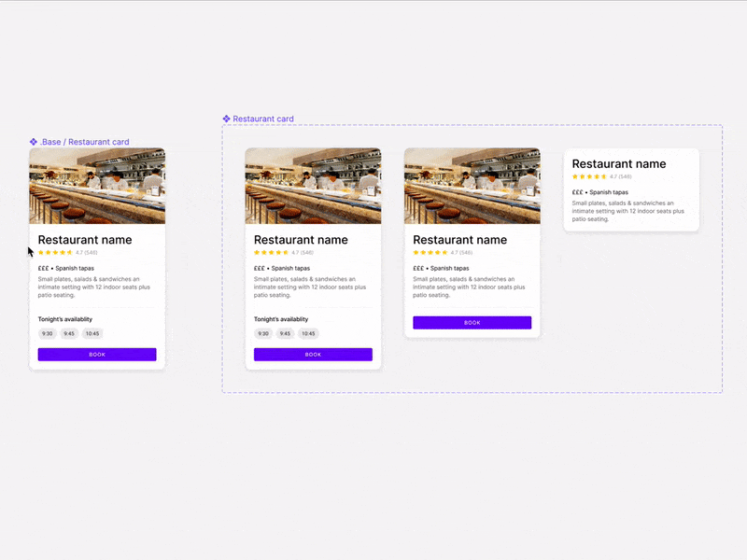Viewport: 747px width, 560px height.
Task: Click the 10:45 chip inside the Restaurant card set
Action: [308, 333]
